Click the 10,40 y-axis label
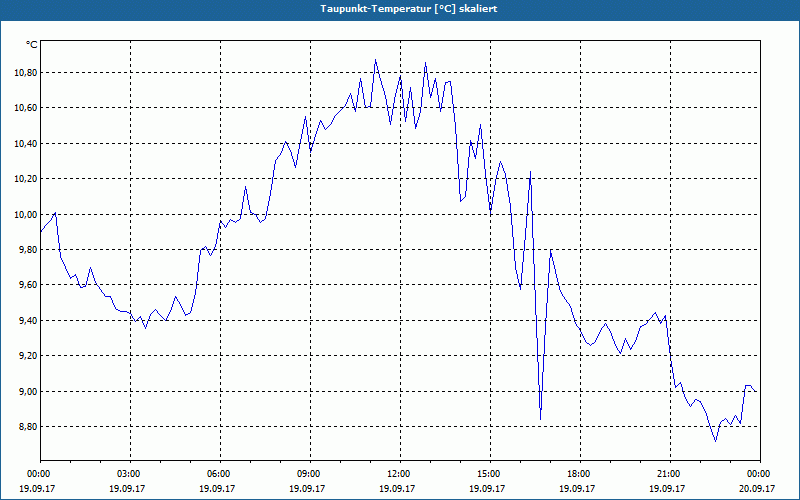 26,144
